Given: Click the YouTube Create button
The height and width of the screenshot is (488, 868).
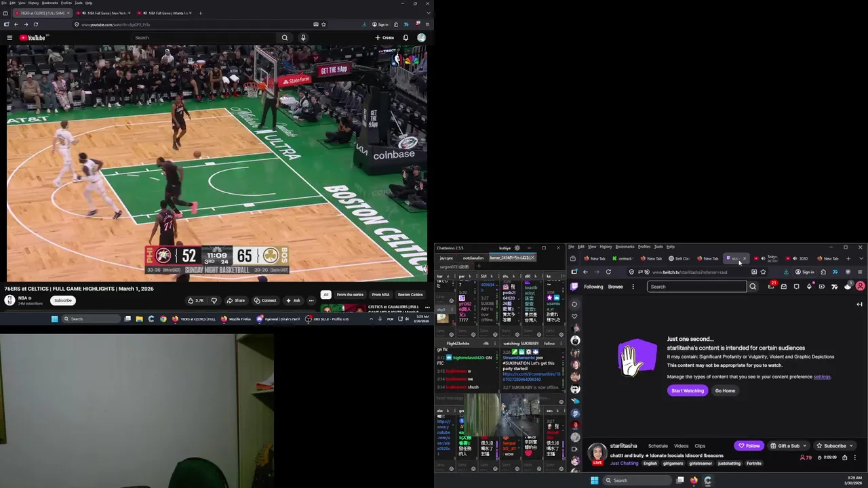Looking at the screenshot, I should (384, 38).
